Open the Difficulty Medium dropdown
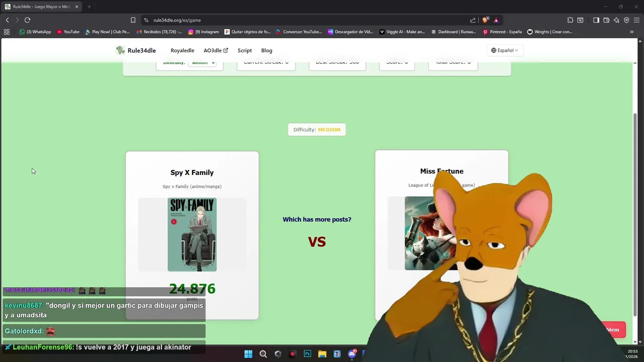The image size is (644, 362). (202, 63)
